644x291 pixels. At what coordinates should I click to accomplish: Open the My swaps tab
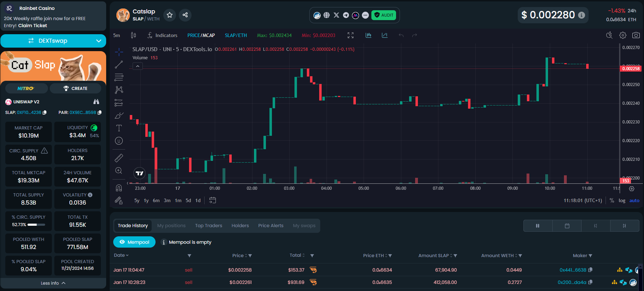pyautogui.click(x=304, y=225)
